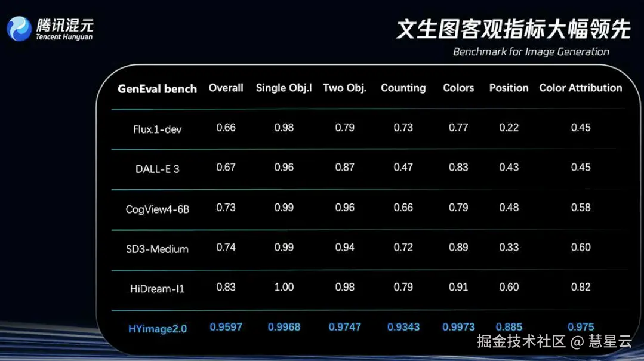Select the slide title 文生图客观指标大幅领先
This screenshot has width=644, height=361.
(x=513, y=29)
